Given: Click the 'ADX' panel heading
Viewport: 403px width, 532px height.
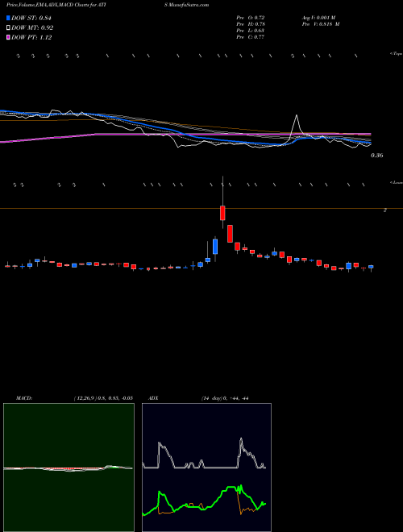Looking at the screenshot, I should pos(153,398).
